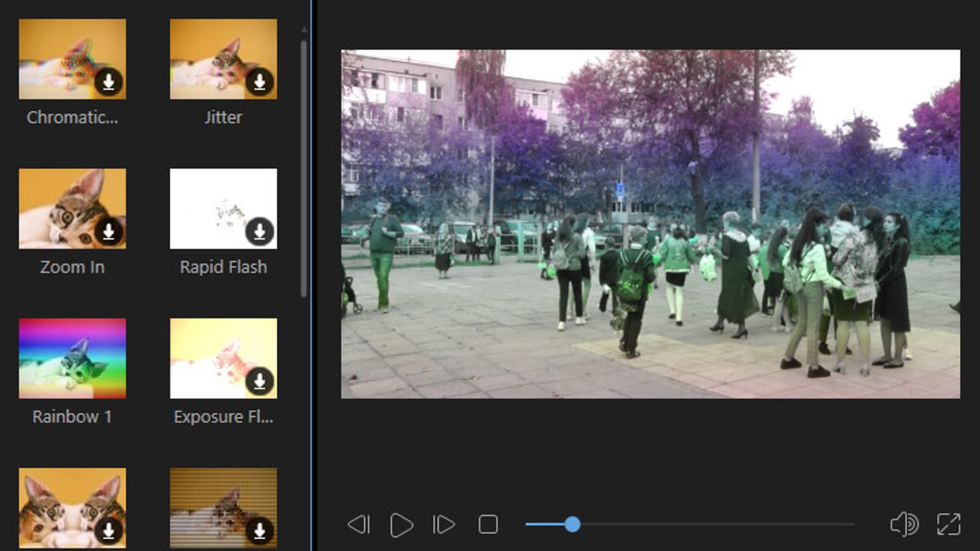Click the playback progress slider handle

573,525
